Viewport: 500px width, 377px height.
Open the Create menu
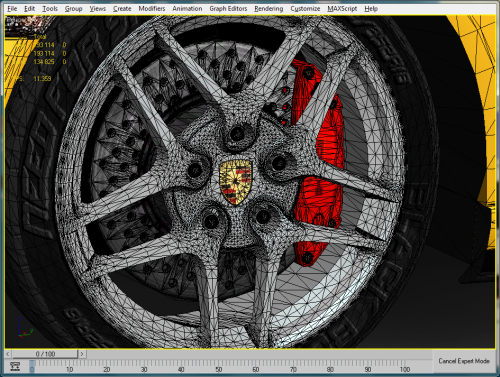pos(122,8)
